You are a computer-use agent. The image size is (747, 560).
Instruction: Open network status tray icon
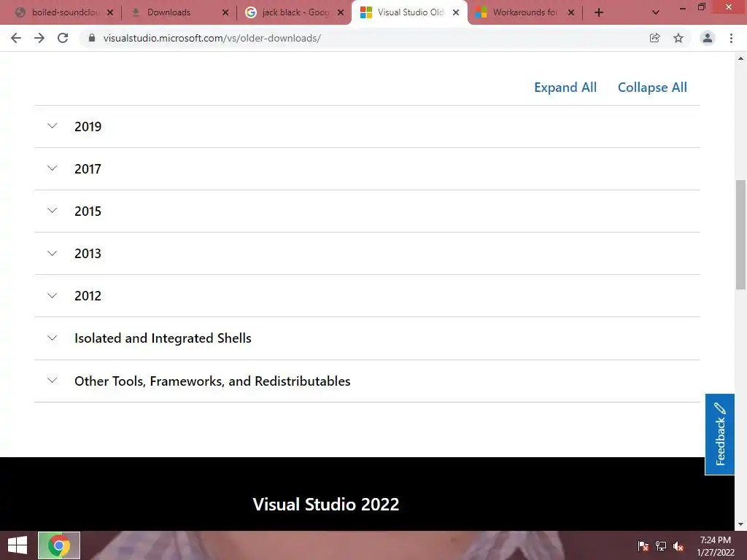point(661,546)
